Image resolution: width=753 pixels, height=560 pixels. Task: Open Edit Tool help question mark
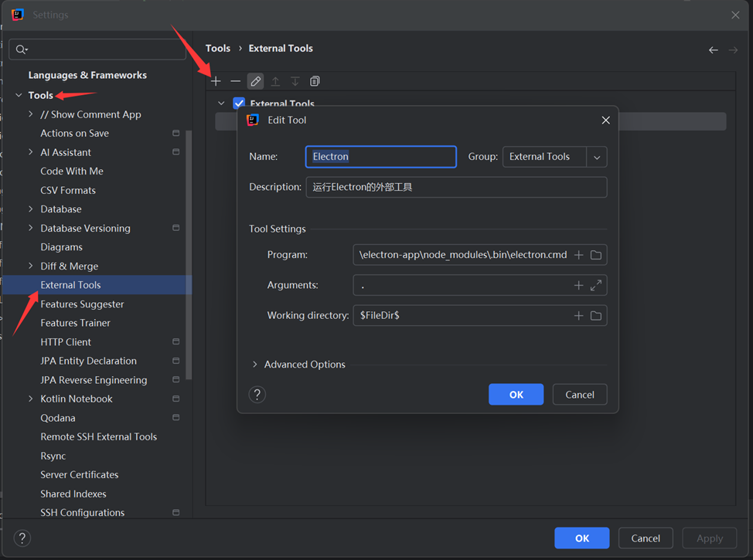pos(257,394)
